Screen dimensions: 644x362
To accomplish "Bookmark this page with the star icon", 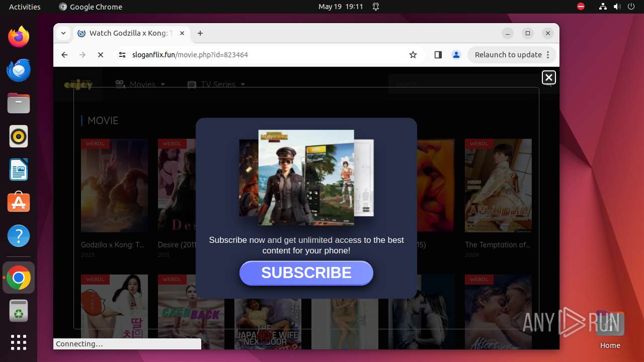I will (x=413, y=55).
